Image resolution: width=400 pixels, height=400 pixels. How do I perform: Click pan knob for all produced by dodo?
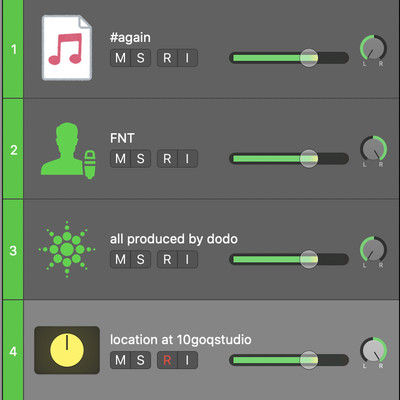coord(373,250)
